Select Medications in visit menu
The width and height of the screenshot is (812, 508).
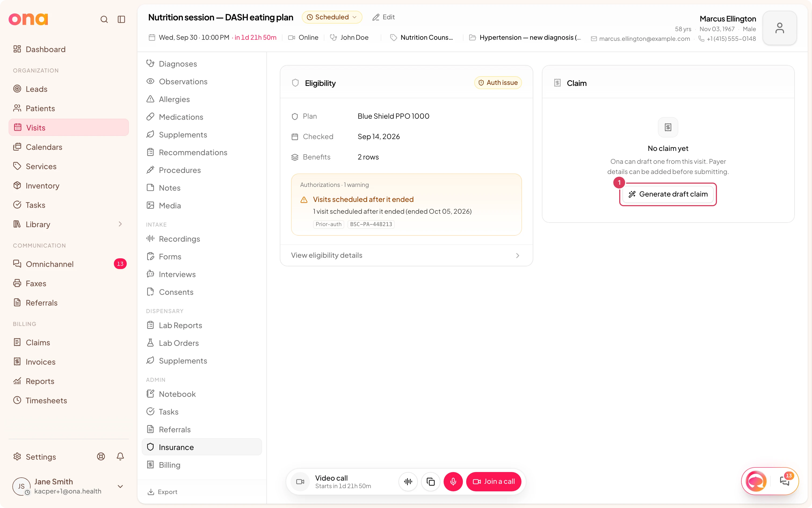click(202, 117)
